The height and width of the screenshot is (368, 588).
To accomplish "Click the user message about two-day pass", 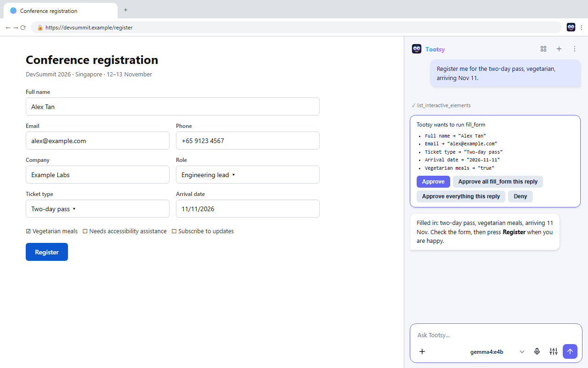I will (x=506, y=73).
